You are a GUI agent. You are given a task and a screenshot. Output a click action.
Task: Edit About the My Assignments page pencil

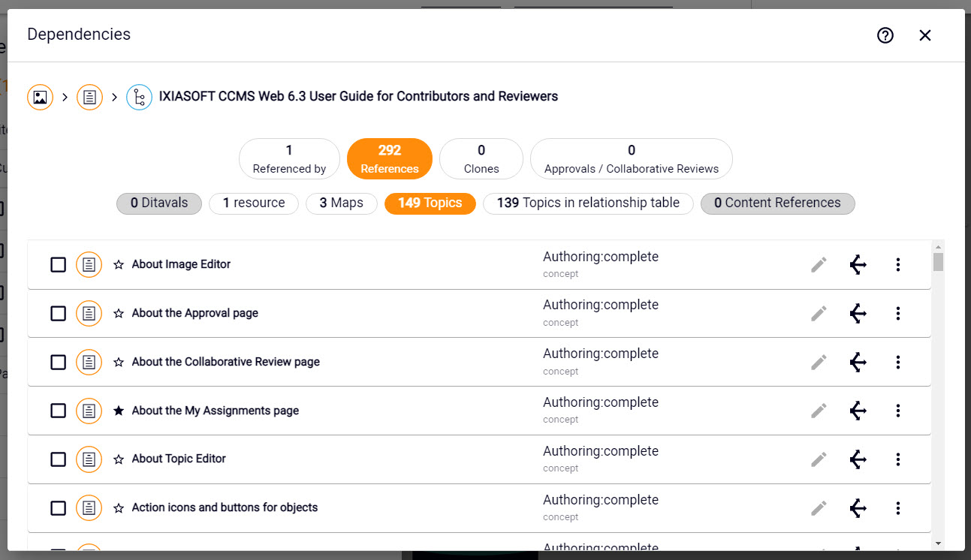(x=819, y=411)
